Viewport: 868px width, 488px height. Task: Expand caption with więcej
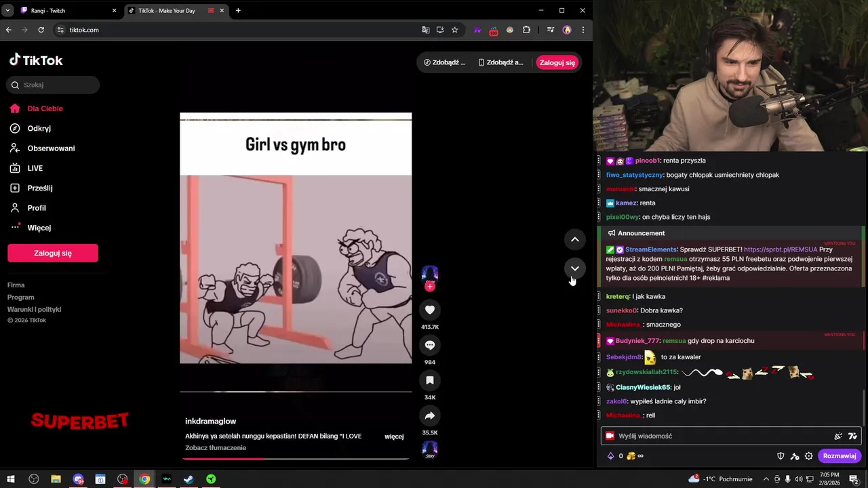pyautogui.click(x=394, y=436)
